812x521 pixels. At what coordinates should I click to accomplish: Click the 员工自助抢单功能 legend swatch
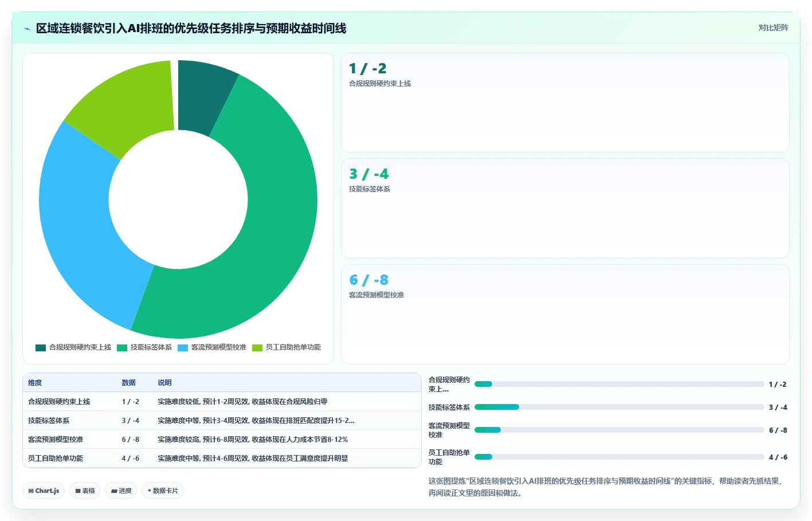click(x=257, y=347)
